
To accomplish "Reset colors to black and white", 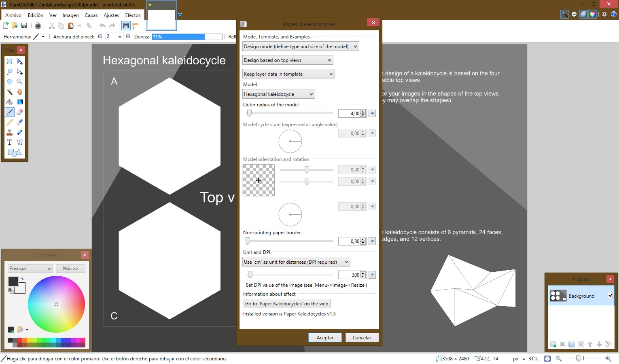I will pyautogui.click(x=11, y=290).
